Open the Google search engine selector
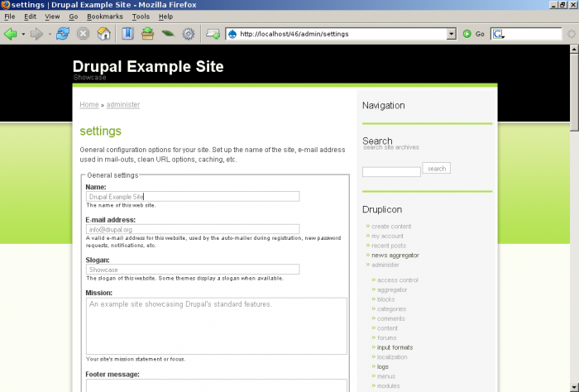579x392 pixels. point(498,34)
